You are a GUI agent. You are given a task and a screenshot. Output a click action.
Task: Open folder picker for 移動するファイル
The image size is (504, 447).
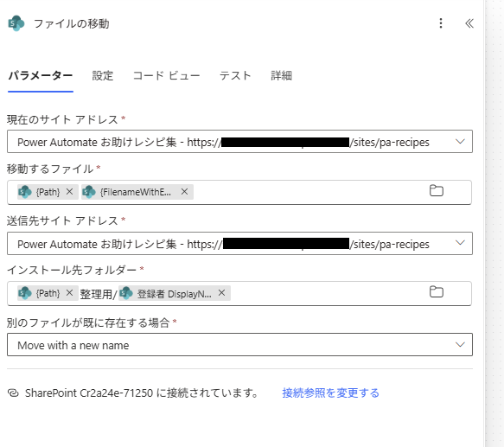click(x=437, y=191)
